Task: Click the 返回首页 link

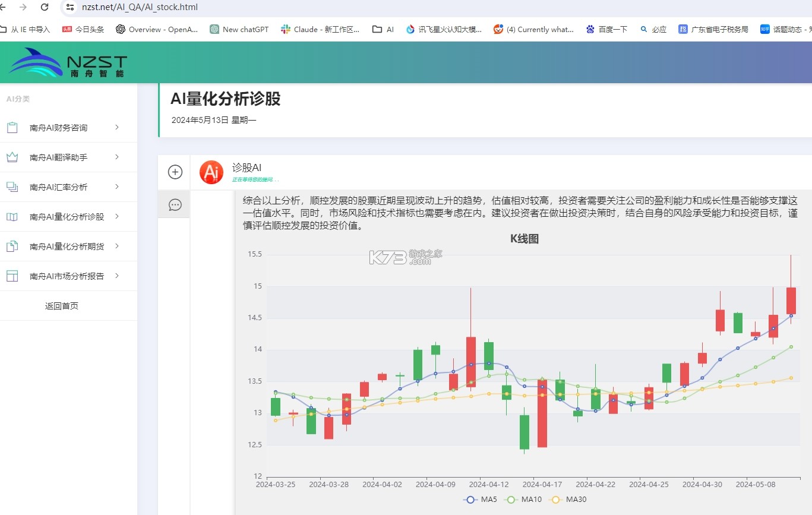Action: click(62, 306)
